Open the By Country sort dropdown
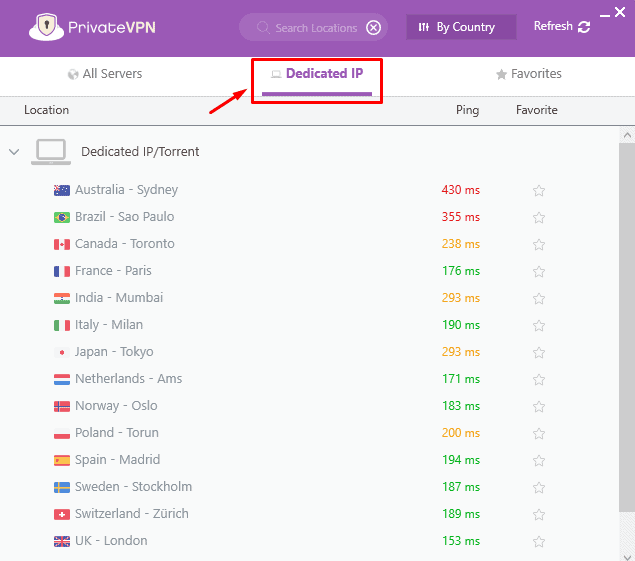The image size is (635, 561). point(461,27)
